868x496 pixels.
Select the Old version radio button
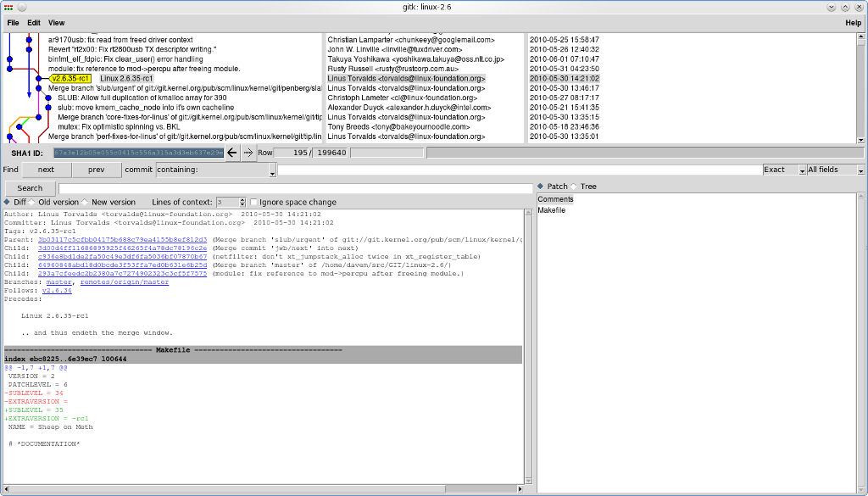pos(34,202)
